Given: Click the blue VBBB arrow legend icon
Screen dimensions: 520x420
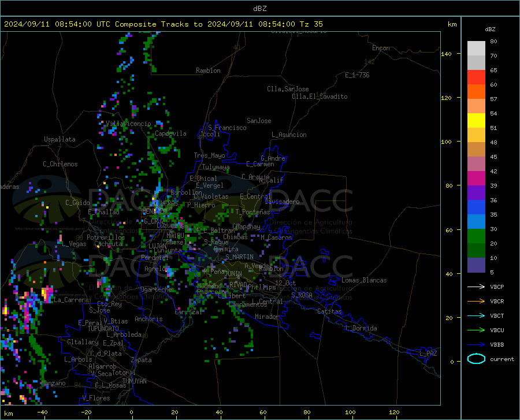Looking at the screenshot, I should (476, 345).
